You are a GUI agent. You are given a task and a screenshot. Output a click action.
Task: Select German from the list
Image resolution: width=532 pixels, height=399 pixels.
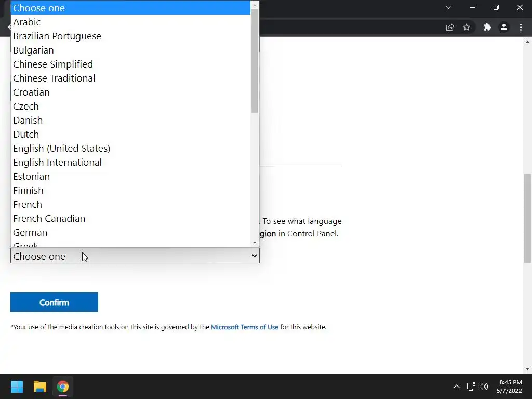pos(130,233)
